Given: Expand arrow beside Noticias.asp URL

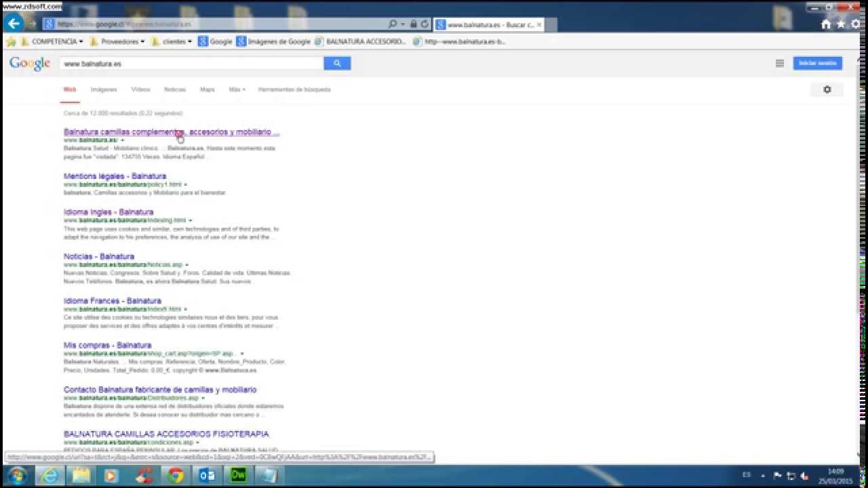Looking at the screenshot, I should [x=187, y=264].
